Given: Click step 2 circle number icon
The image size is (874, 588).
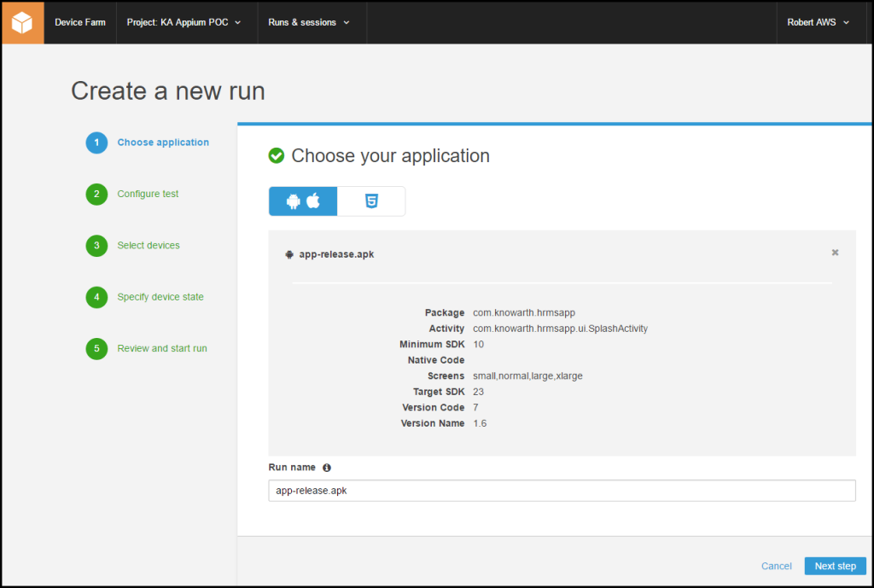Looking at the screenshot, I should tap(96, 195).
